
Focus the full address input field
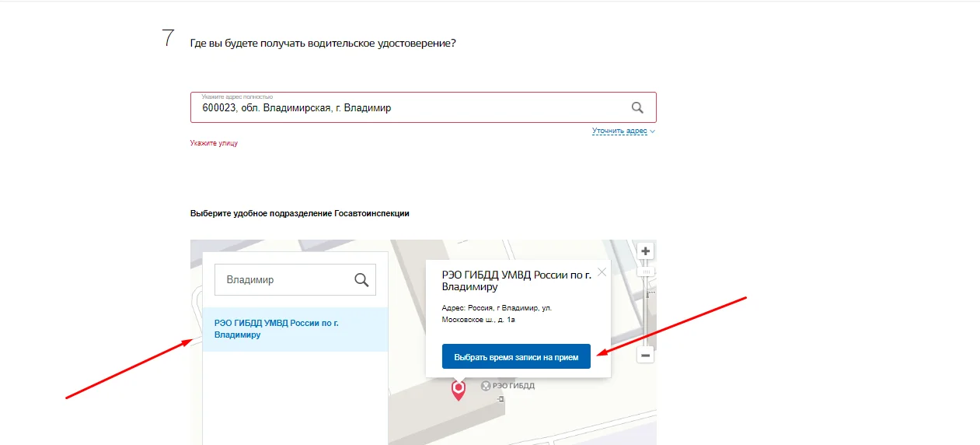tap(424, 107)
